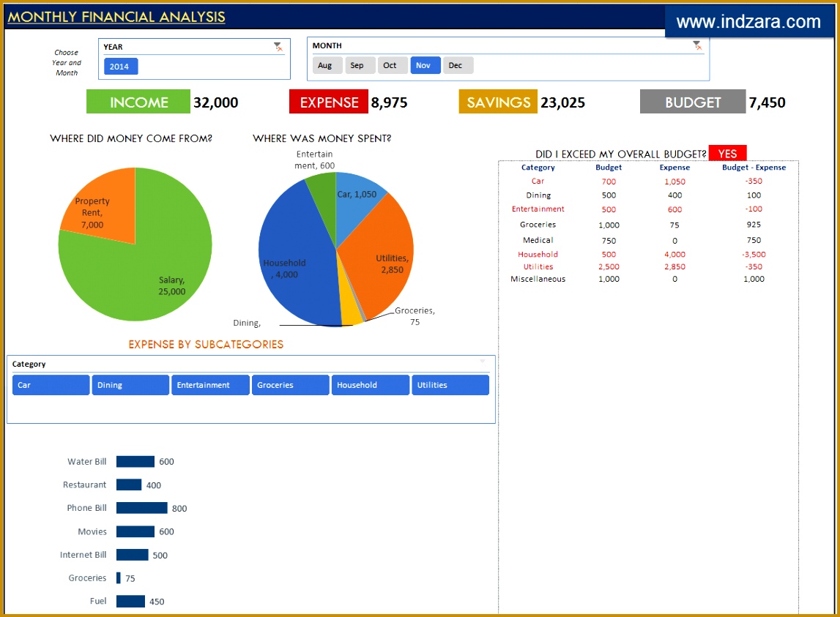Clear the filter on the MONTH slicer
The width and height of the screenshot is (840, 617).
click(696, 44)
